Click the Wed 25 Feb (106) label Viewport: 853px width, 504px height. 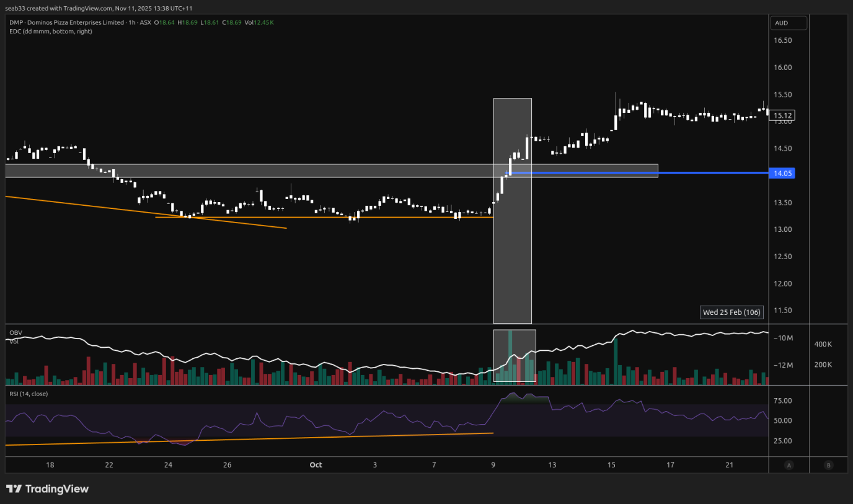tap(731, 312)
